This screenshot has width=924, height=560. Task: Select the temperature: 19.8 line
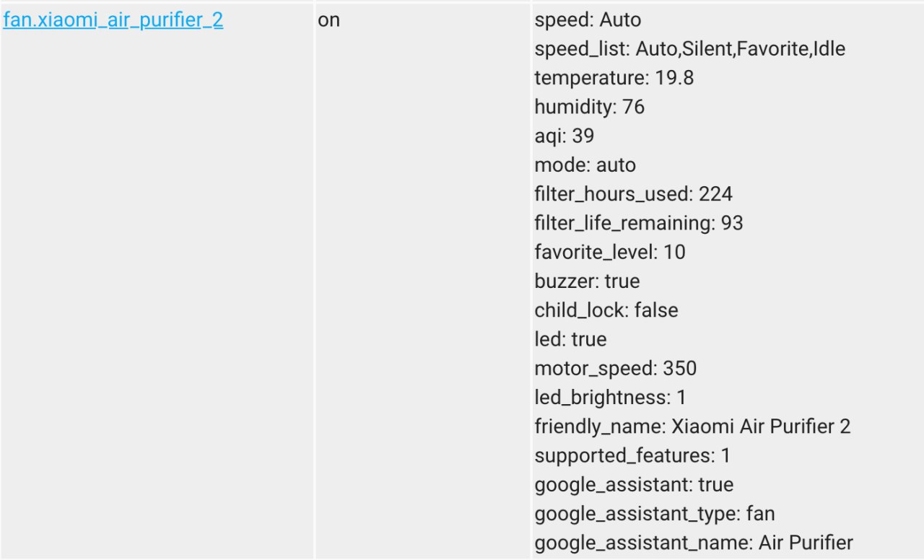pyautogui.click(x=614, y=78)
